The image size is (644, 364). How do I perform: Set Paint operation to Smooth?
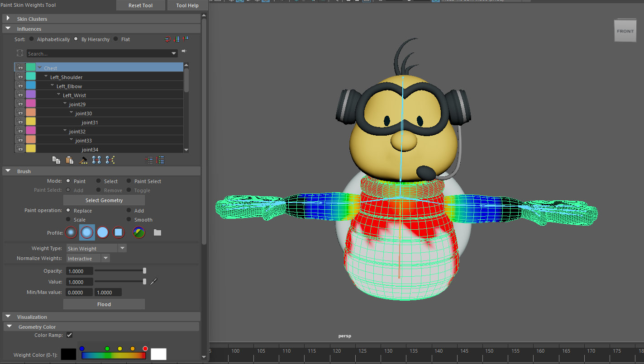click(x=129, y=219)
